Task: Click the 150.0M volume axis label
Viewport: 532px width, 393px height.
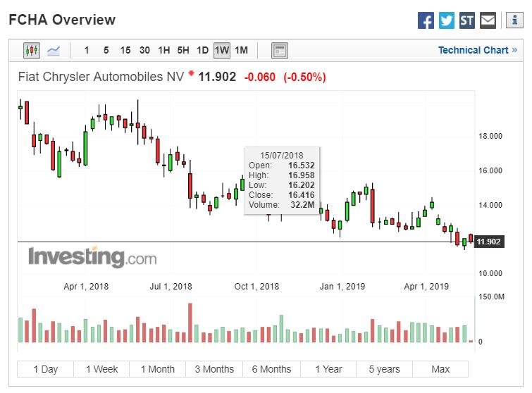Action: click(x=491, y=297)
